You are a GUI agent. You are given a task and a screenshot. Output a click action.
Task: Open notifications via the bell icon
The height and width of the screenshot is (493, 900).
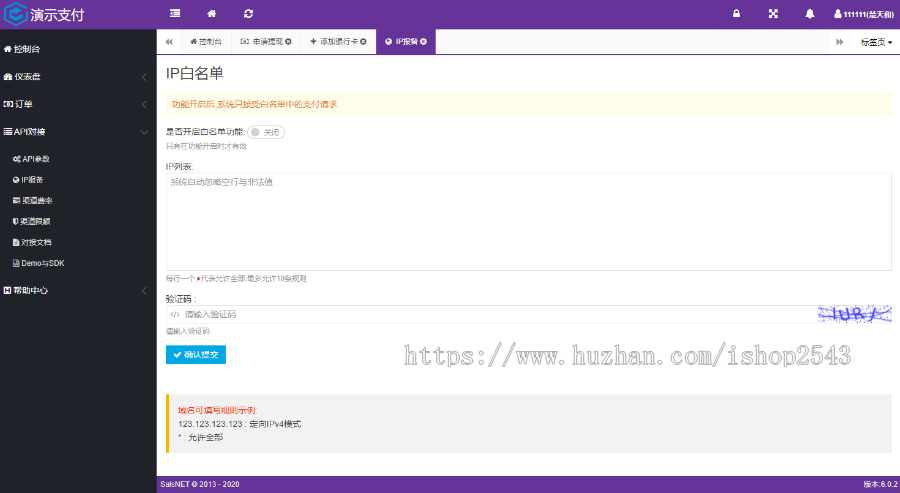pos(810,14)
